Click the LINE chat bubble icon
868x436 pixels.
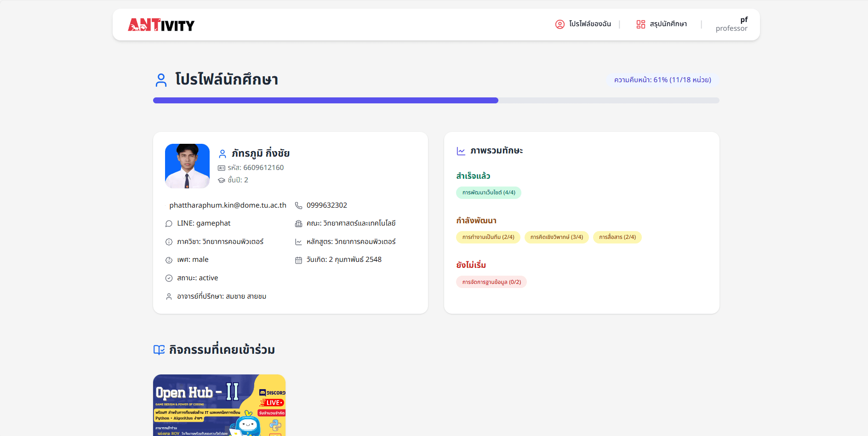169,224
